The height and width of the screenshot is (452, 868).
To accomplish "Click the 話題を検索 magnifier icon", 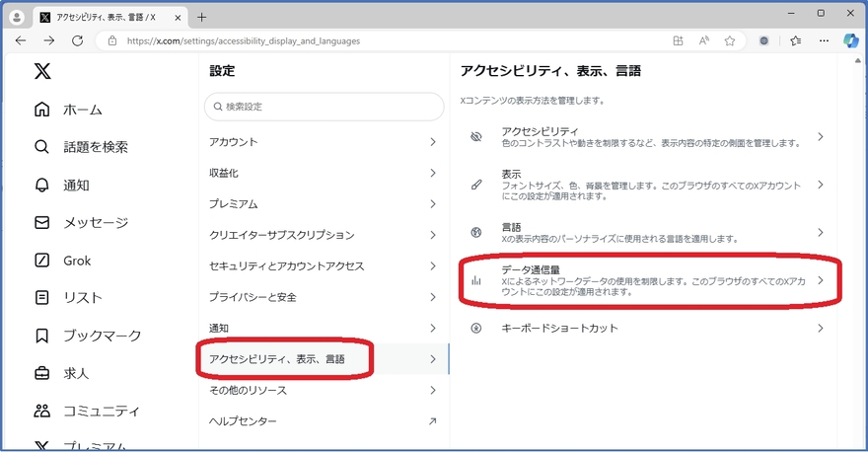I will point(42,147).
